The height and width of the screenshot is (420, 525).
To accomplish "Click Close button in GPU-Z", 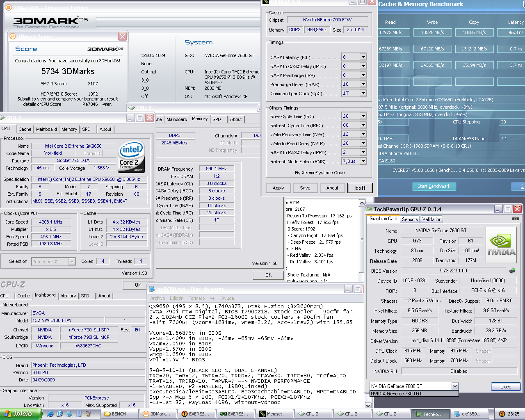I will coord(506,387).
